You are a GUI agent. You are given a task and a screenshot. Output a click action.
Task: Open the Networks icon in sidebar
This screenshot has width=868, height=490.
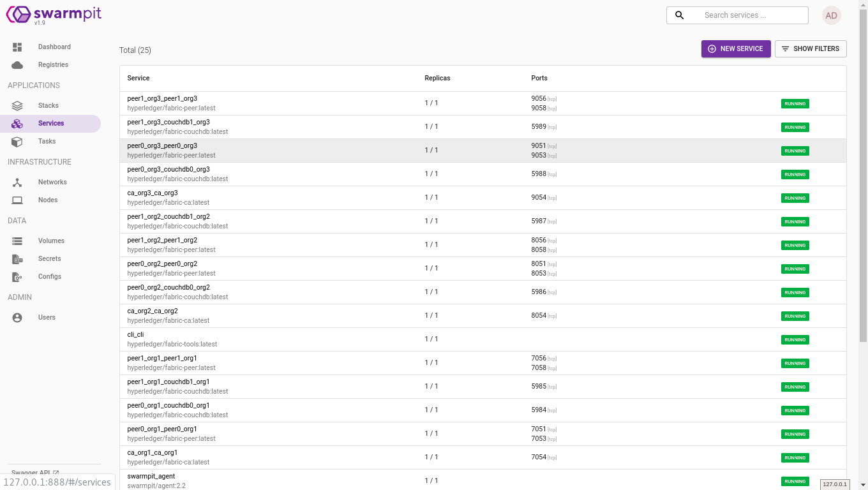pyautogui.click(x=17, y=182)
